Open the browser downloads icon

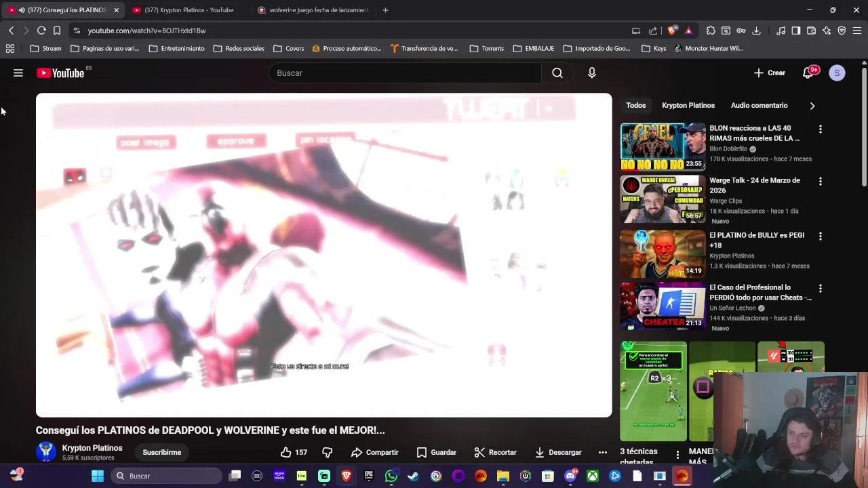pyautogui.click(x=756, y=30)
